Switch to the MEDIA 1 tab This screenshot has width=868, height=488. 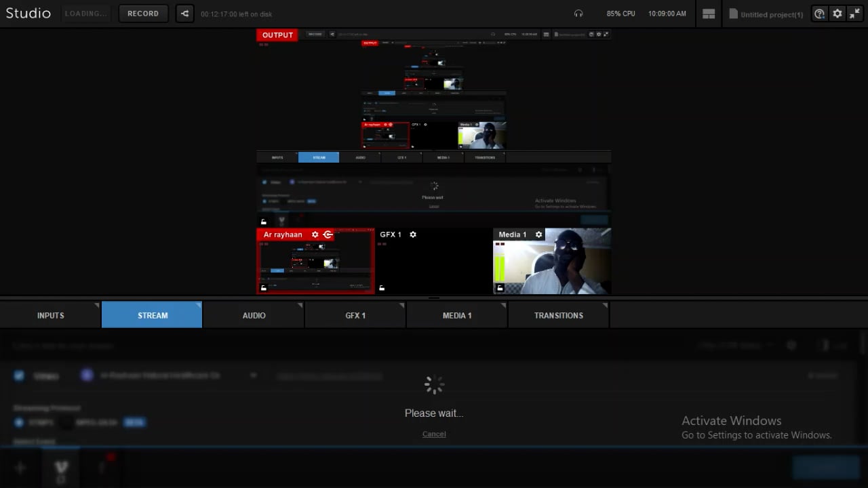[457, 315]
